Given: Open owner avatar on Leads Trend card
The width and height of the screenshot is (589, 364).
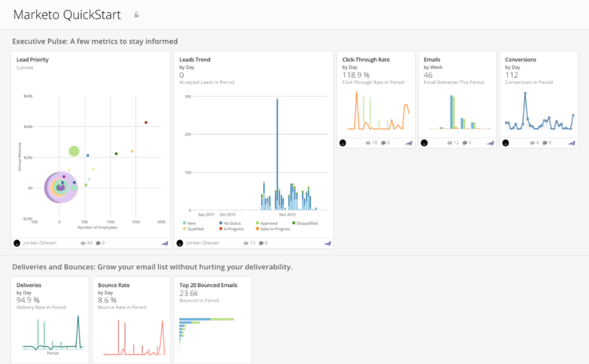Looking at the screenshot, I should 180,243.
